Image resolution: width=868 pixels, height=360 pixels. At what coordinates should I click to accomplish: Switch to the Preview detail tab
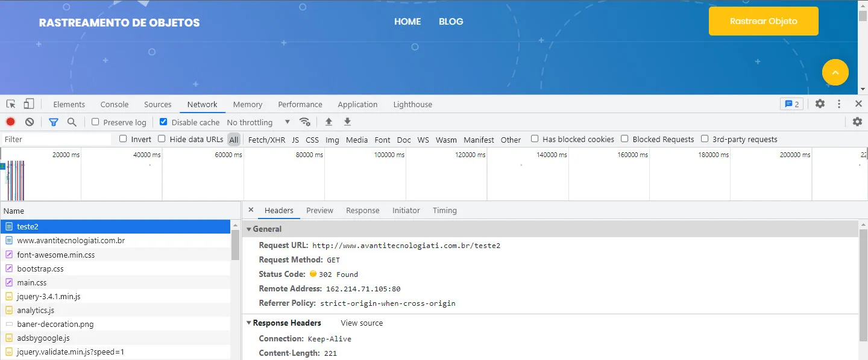coord(319,210)
